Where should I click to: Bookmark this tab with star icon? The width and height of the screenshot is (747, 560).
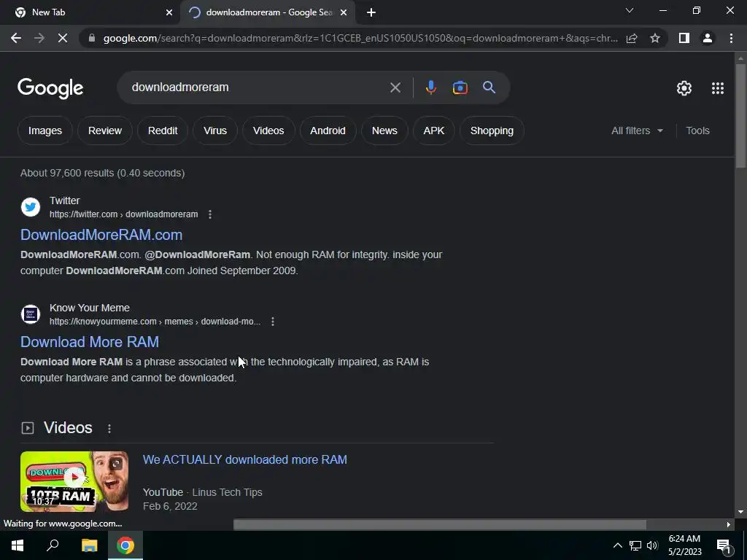coord(655,38)
